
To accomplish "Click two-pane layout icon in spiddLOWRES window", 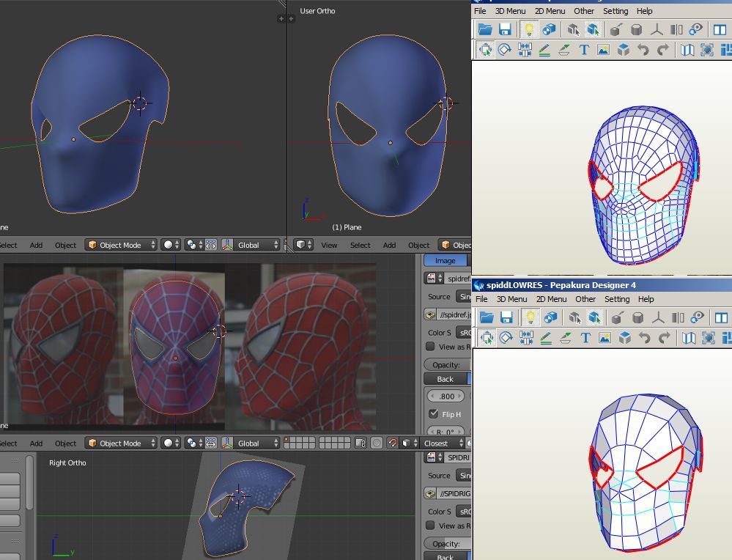I will (721, 317).
